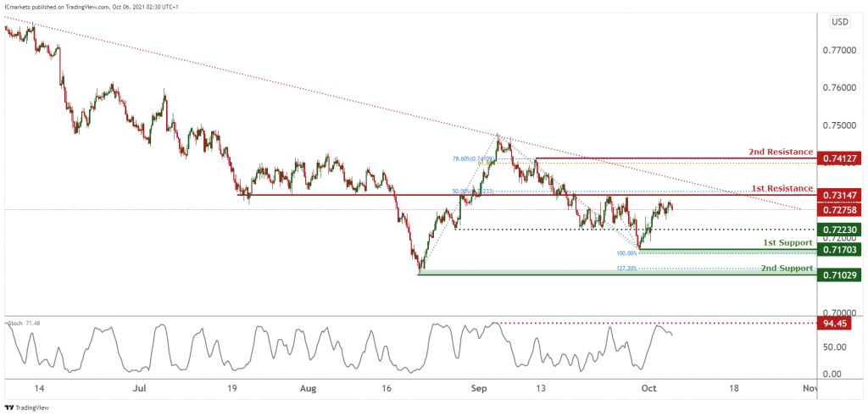Click the "1st Support" label
868x416 pixels.
[x=788, y=243]
